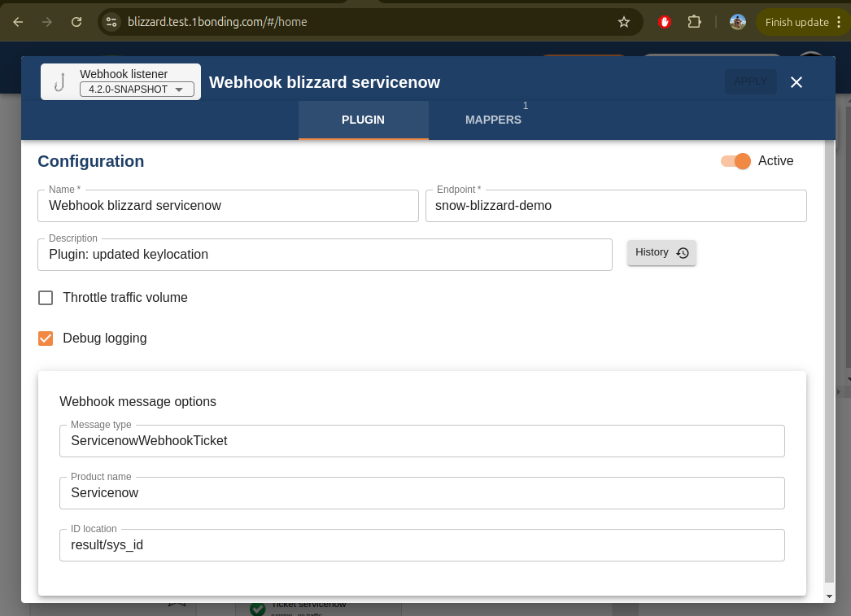The image size is (851, 616).
Task: Deactivate the webhook with the Active switch
Action: (x=735, y=161)
